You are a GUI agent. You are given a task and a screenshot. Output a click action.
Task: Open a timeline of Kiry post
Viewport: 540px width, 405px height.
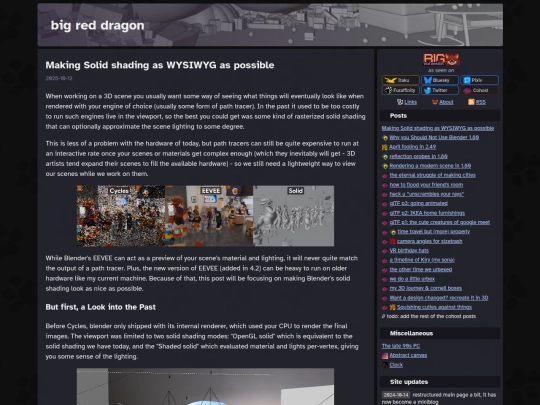pos(422,260)
